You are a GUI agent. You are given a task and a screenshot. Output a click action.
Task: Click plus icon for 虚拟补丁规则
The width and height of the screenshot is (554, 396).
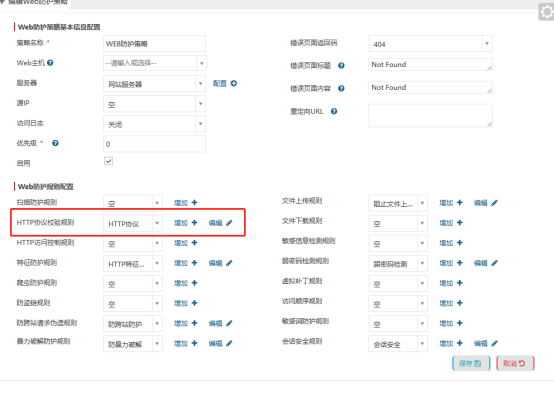coord(460,283)
